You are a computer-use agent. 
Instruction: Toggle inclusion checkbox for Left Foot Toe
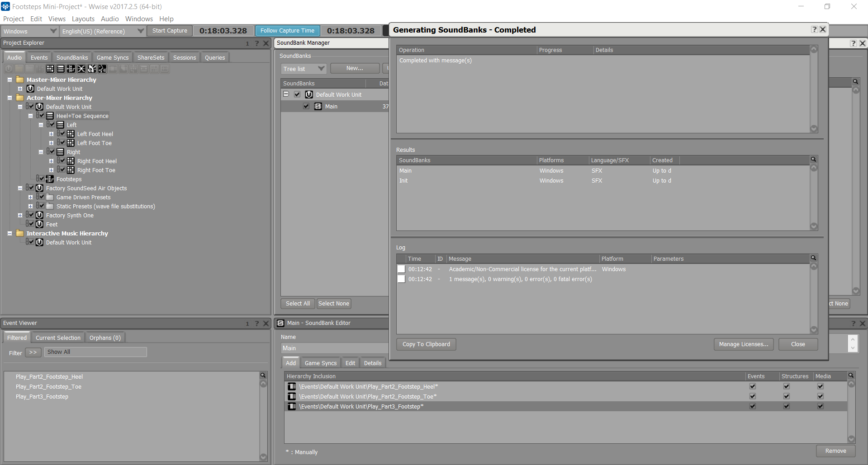[x=62, y=143]
